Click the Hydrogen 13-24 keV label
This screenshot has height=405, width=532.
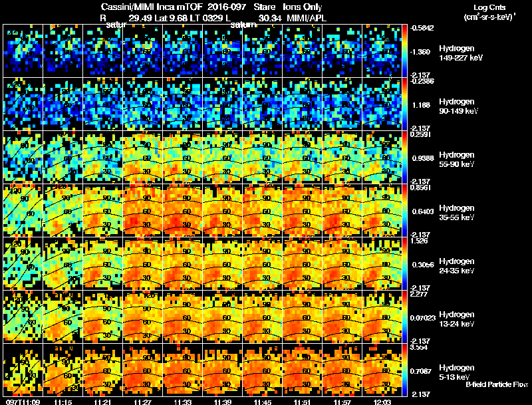coord(457,319)
